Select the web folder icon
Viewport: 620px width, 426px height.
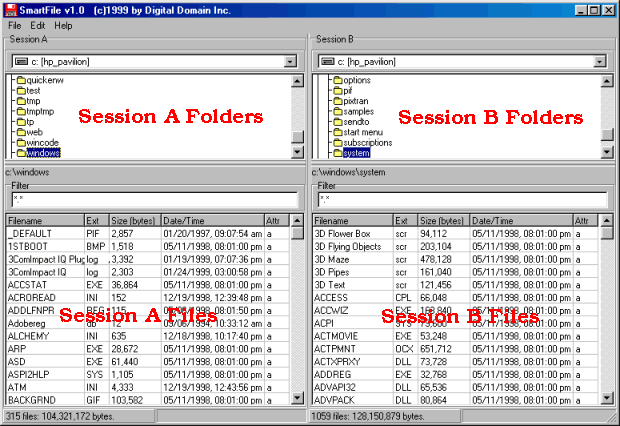[21, 132]
